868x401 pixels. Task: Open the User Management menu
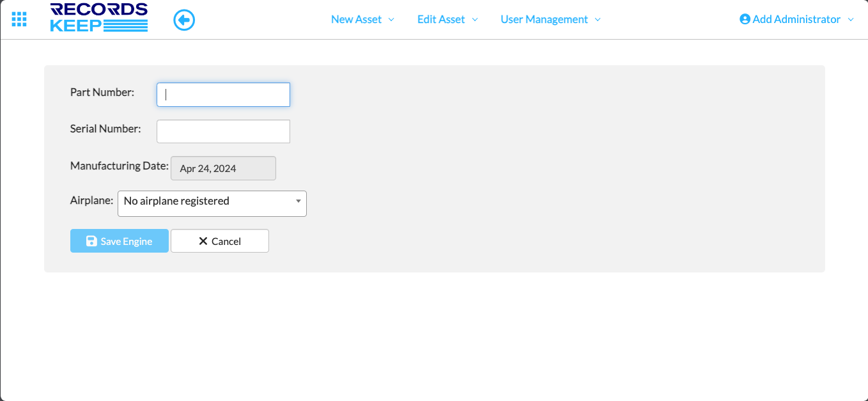pyautogui.click(x=544, y=19)
